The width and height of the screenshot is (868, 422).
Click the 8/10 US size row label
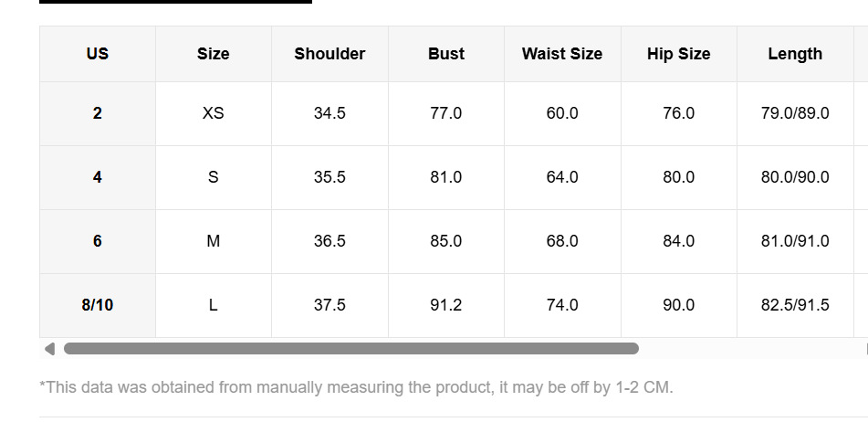click(x=98, y=305)
